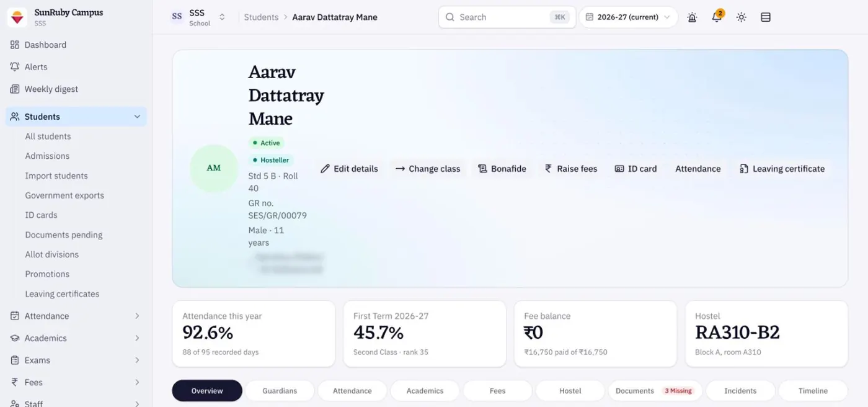This screenshot has height=407, width=868.
Task: Click the magnifier icon in search box
Action: 450,17
